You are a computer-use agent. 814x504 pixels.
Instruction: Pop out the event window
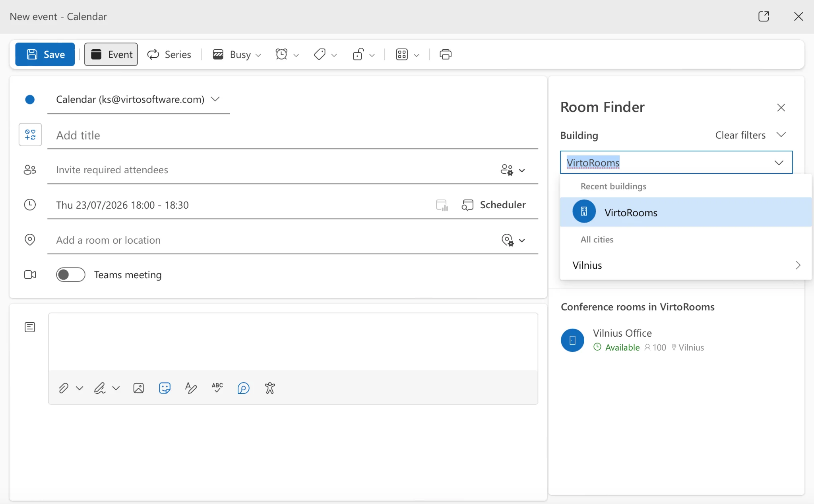click(x=764, y=16)
